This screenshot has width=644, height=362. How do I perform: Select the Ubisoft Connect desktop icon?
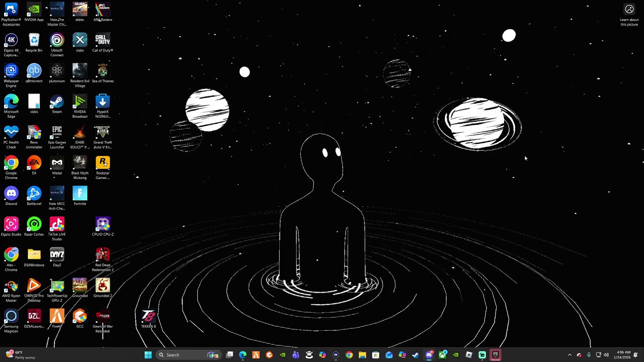point(57,45)
